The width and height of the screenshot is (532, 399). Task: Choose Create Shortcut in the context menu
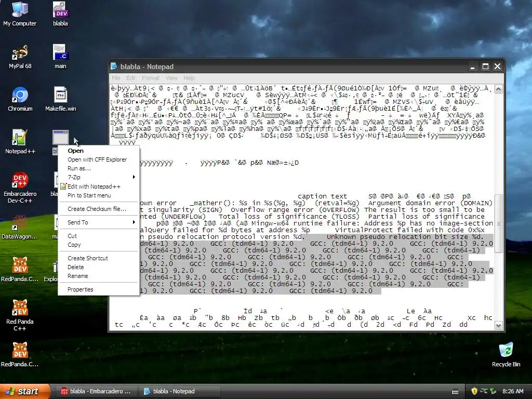[x=99, y=258]
